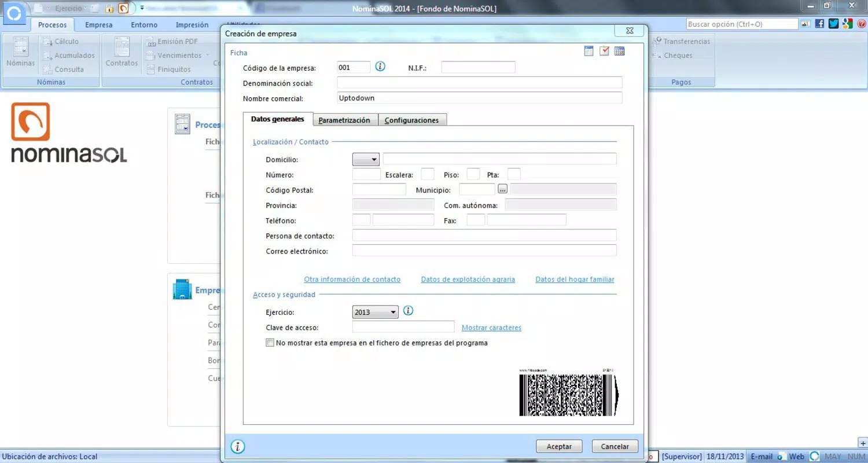Open the Domicilio street type dropdown
868x463 pixels.
pyautogui.click(x=366, y=159)
